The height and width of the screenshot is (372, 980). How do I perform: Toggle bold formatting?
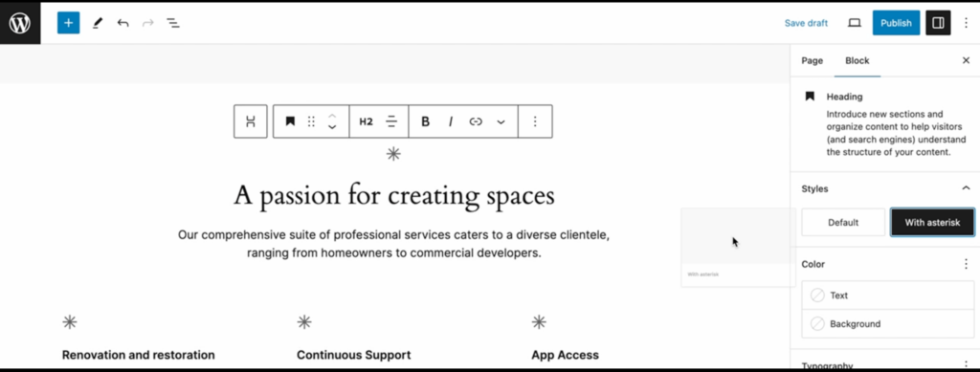click(425, 121)
